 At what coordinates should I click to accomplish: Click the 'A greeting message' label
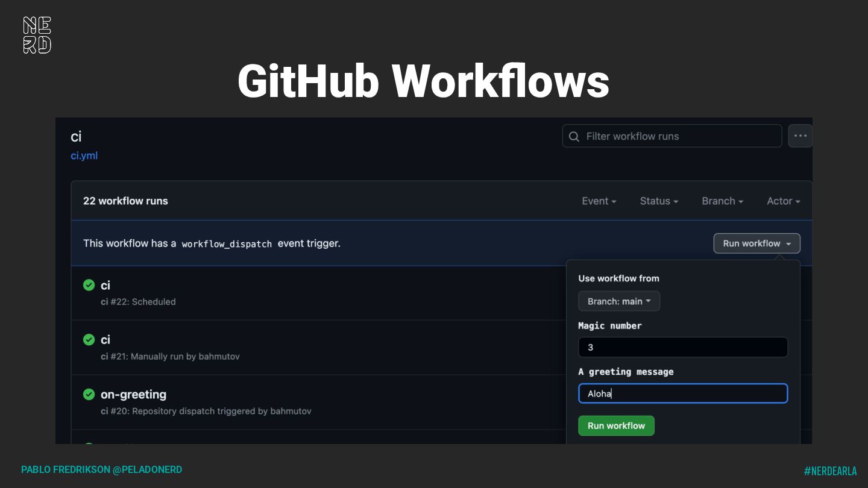point(626,372)
